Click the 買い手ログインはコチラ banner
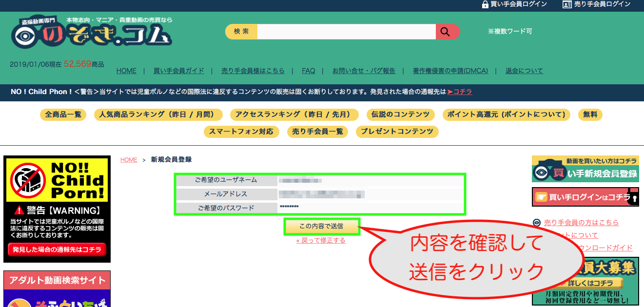This screenshot has height=307, width=644. tap(585, 197)
